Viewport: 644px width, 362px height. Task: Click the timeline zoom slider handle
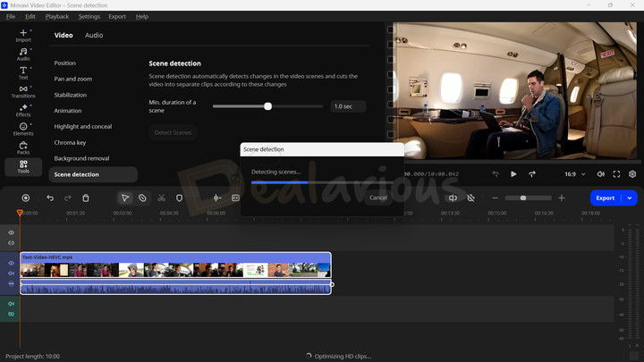coord(523,198)
